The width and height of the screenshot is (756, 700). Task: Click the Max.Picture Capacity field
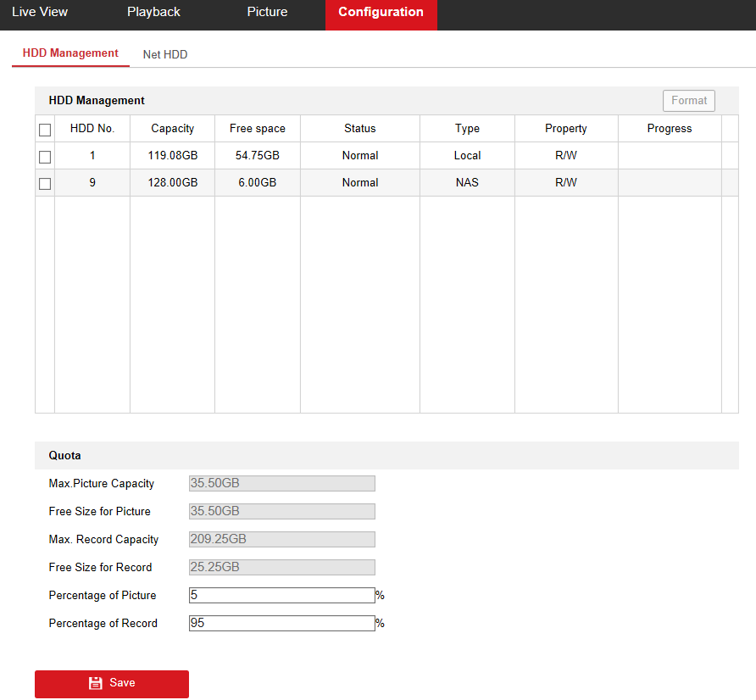281,484
